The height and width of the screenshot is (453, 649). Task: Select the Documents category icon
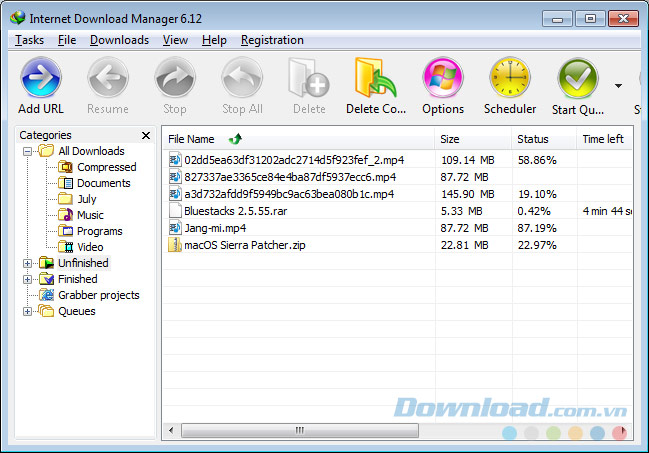click(65, 183)
